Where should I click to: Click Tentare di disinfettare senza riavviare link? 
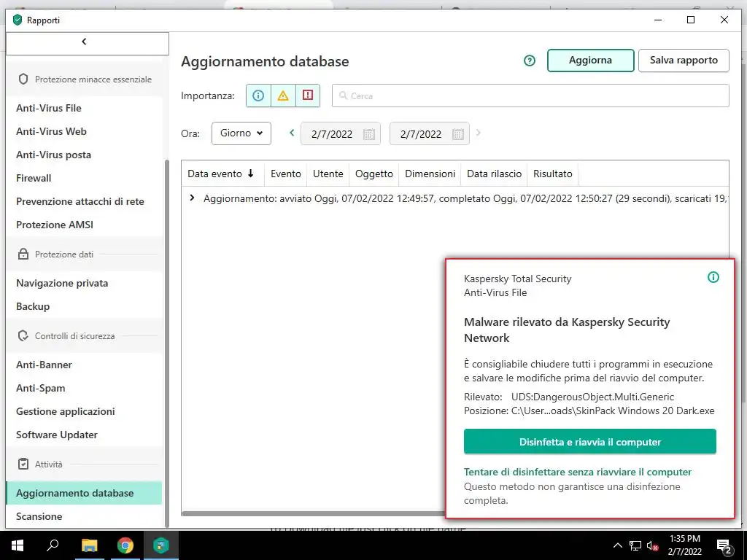pyautogui.click(x=578, y=472)
